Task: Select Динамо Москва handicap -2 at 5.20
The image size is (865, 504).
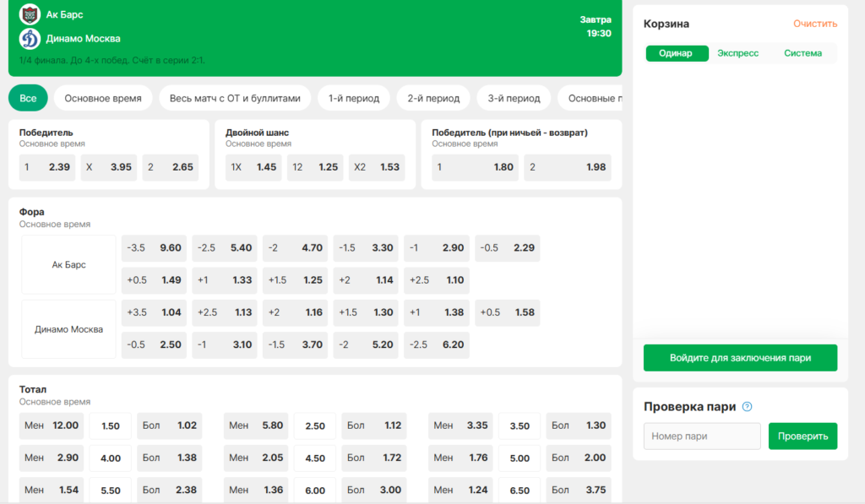Action: (366, 344)
